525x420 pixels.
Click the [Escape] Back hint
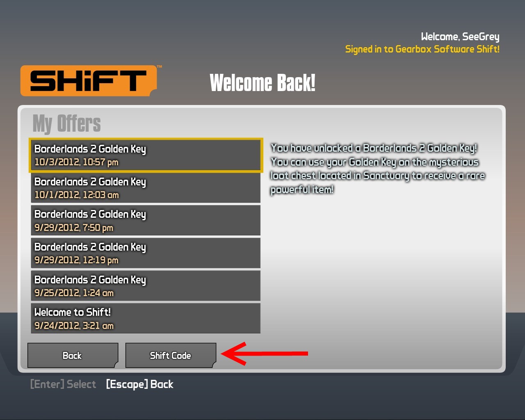point(139,384)
